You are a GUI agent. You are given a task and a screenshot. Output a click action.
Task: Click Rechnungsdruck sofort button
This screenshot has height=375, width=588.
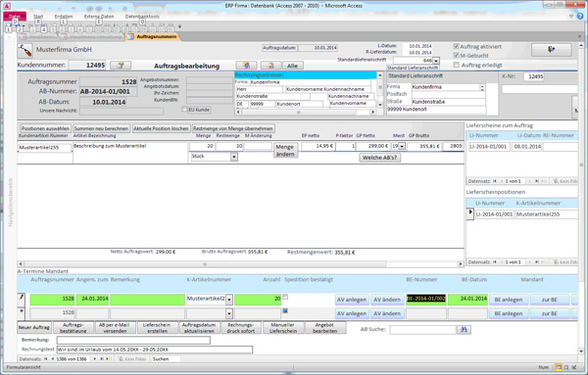240,328
